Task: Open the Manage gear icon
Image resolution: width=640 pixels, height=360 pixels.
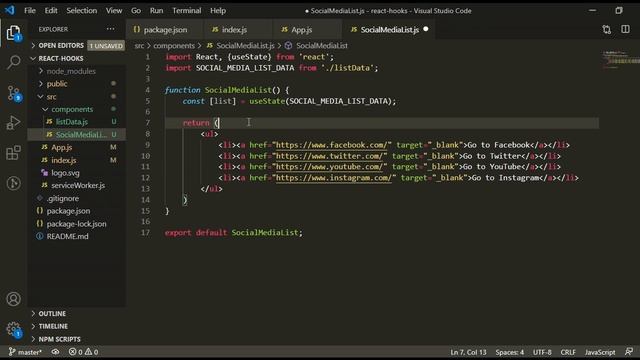Action: pos(13,329)
